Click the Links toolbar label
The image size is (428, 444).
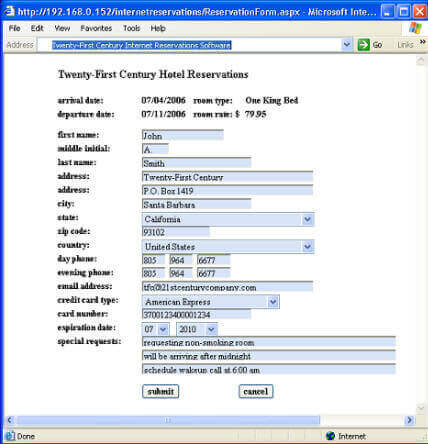point(405,45)
